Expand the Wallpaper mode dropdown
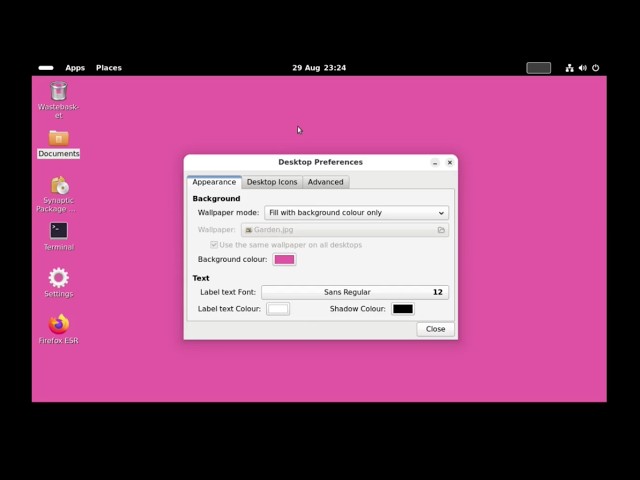Image resolution: width=640 pixels, height=480 pixels. 356,213
